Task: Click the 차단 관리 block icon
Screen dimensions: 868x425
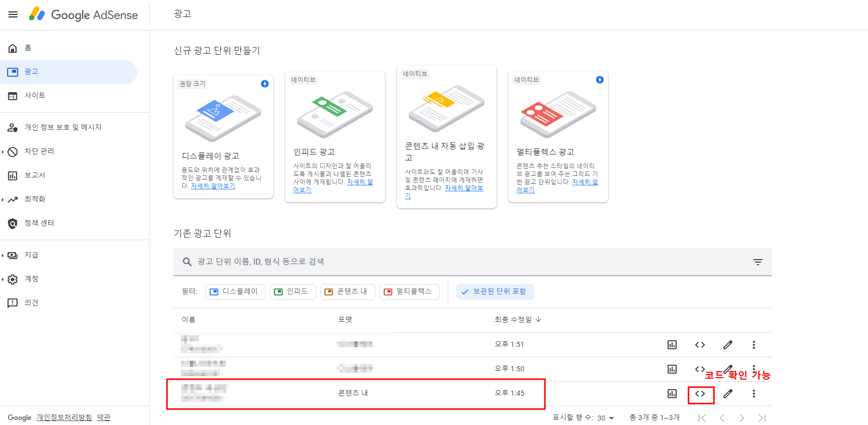Action: pos(12,151)
